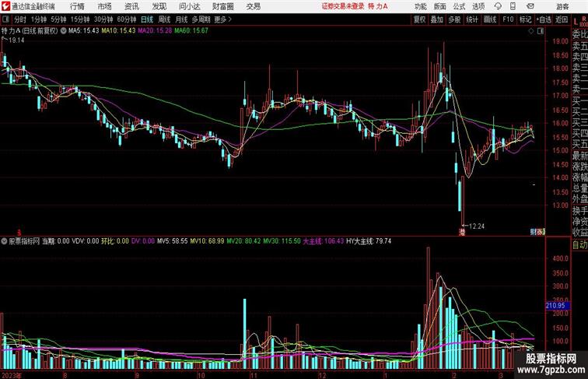The width and height of the screenshot is (588, 379).
Task: Open the 资讯 menu
Action: (x=131, y=6)
